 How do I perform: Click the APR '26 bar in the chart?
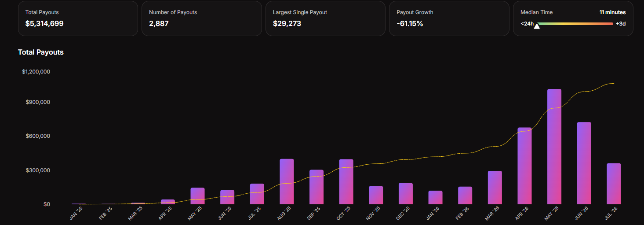tap(524, 166)
